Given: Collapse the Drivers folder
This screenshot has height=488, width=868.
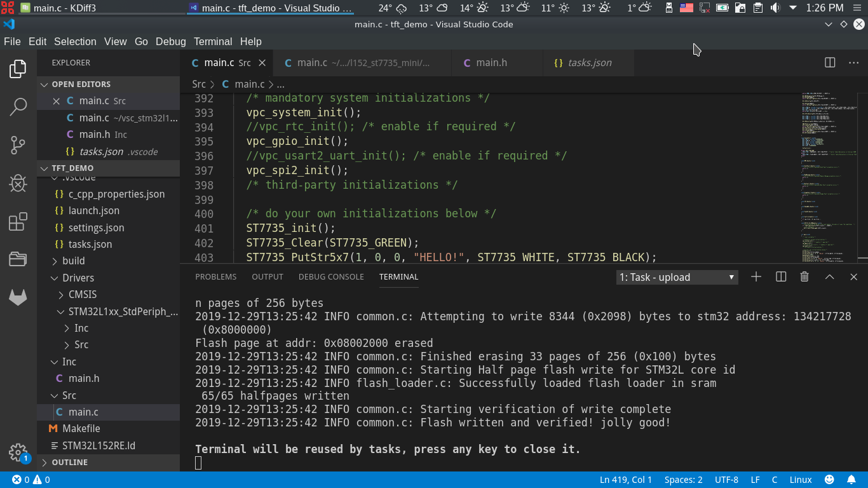Looking at the screenshot, I should (x=78, y=278).
